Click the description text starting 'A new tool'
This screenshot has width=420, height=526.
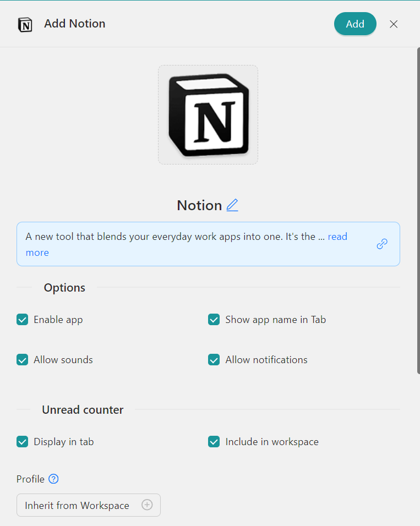[174, 237]
